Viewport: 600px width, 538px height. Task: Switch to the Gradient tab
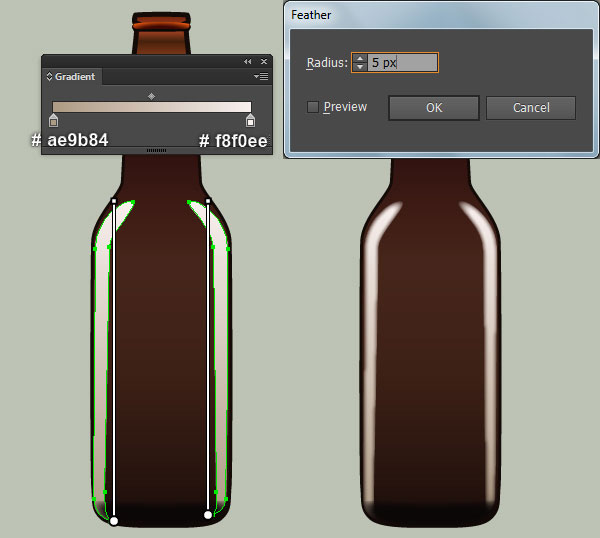pos(71,77)
